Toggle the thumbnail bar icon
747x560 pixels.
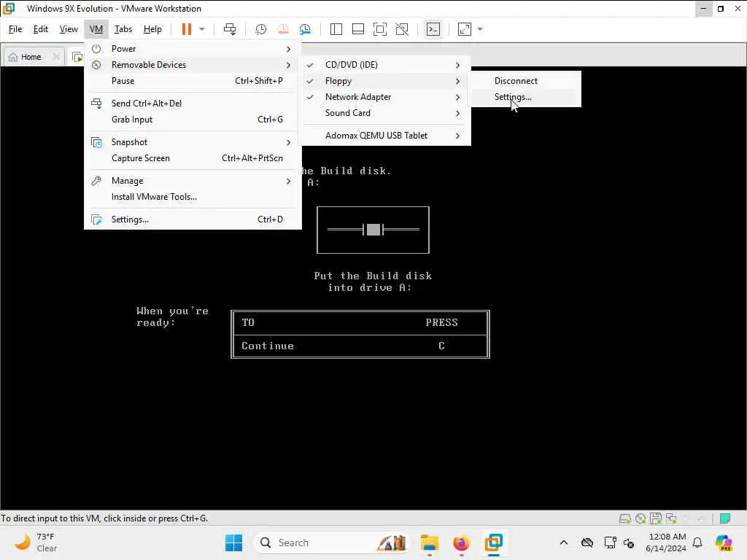[x=357, y=29]
